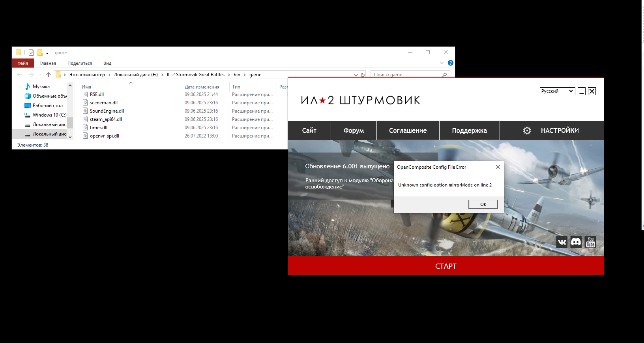Viewport: 644px width, 343px height.
Task: Click the navigation pane scroll-up arrow
Action: tap(70, 85)
